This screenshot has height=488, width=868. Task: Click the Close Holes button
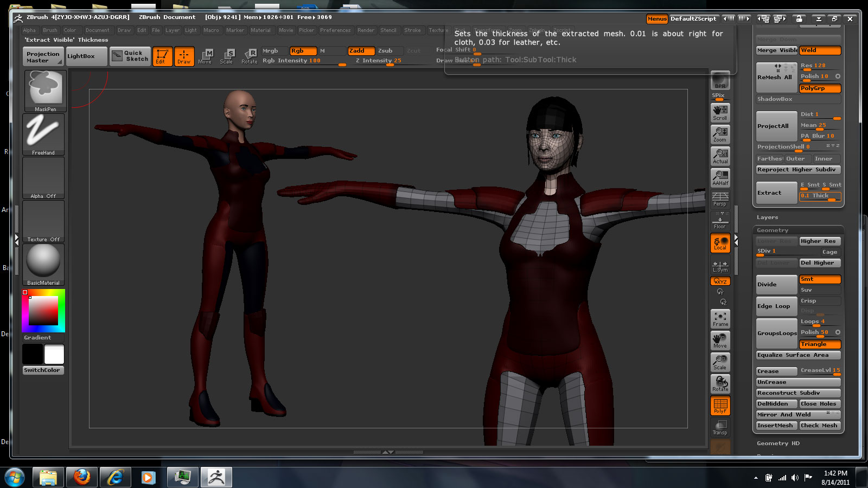pos(820,403)
